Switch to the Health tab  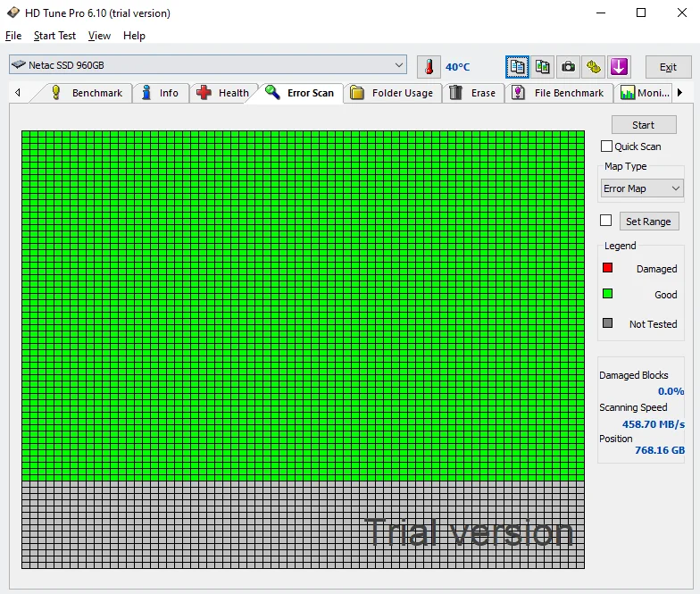click(x=223, y=93)
